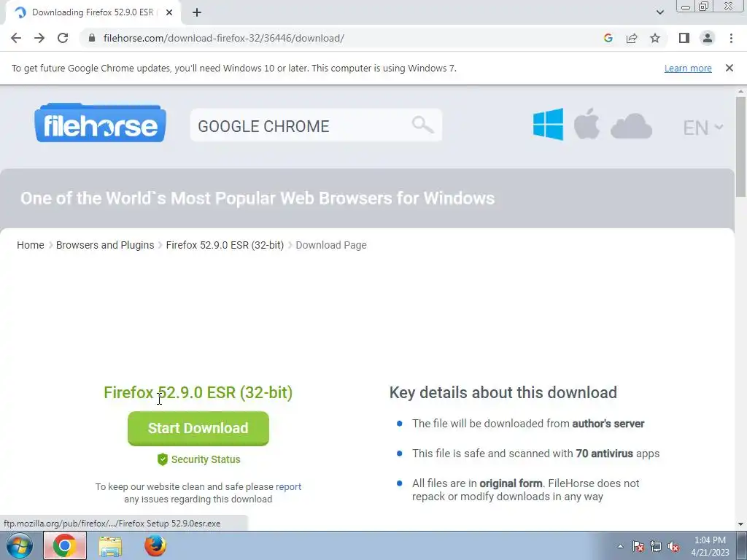Reload the current page
This screenshot has width=747, height=560.
point(63,38)
